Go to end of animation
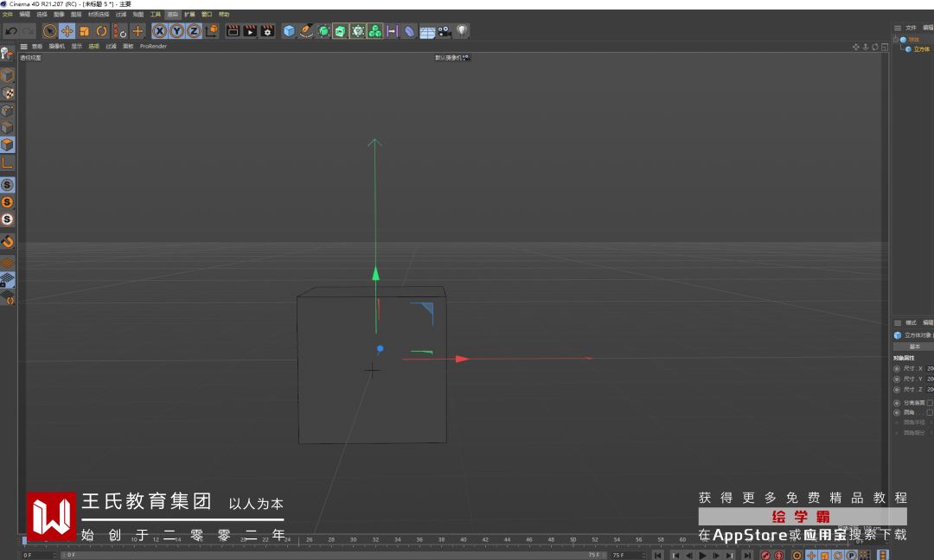Image resolution: width=934 pixels, height=560 pixels. click(x=747, y=555)
